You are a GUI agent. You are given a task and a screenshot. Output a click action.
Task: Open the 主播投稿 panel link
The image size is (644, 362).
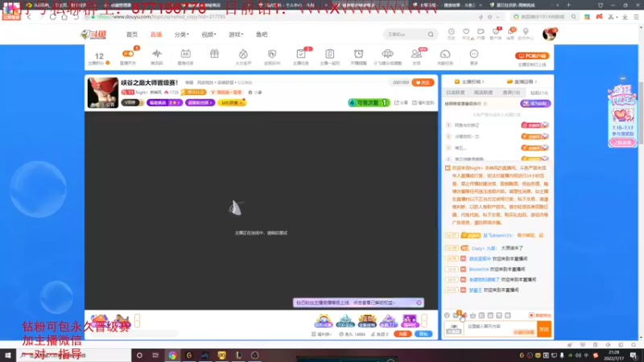point(469,82)
